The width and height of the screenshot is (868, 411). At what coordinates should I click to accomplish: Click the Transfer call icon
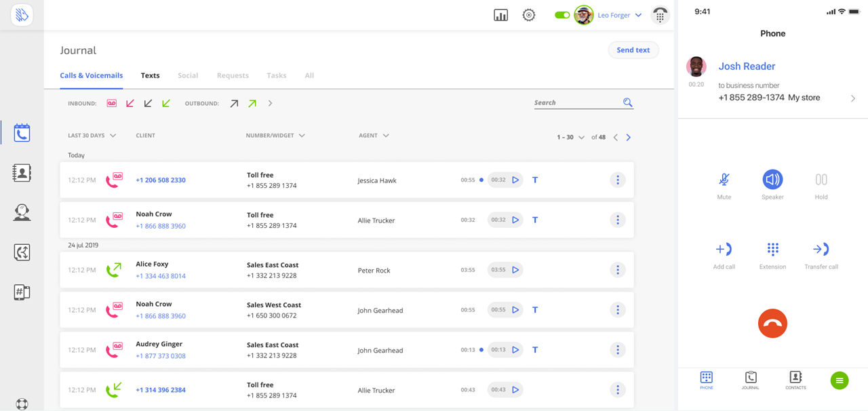pyautogui.click(x=821, y=249)
